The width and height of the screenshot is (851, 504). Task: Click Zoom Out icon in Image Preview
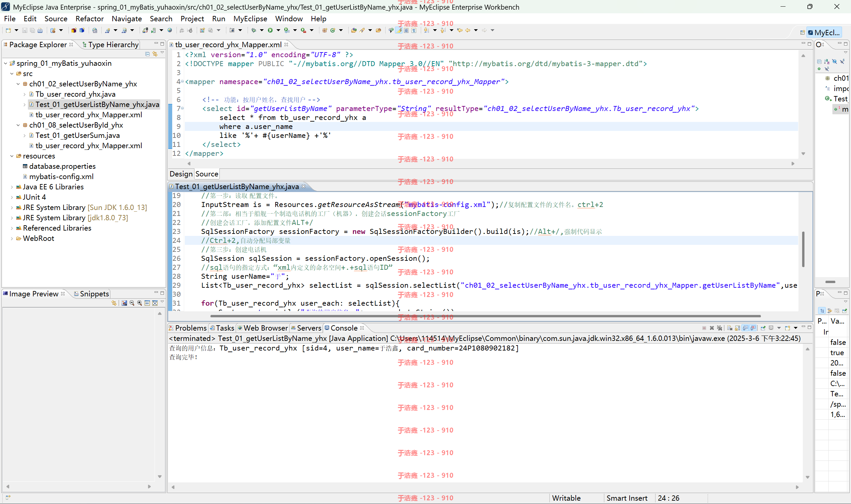tap(132, 303)
